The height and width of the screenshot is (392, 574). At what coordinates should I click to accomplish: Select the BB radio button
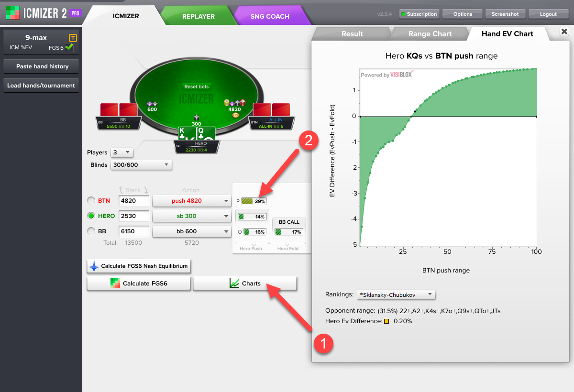(x=90, y=231)
